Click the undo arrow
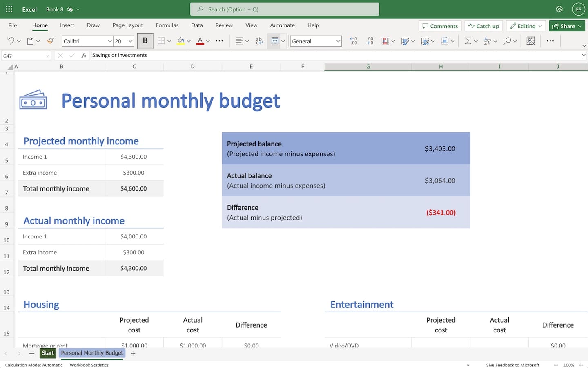588x368 pixels. pyautogui.click(x=10, y=41)
